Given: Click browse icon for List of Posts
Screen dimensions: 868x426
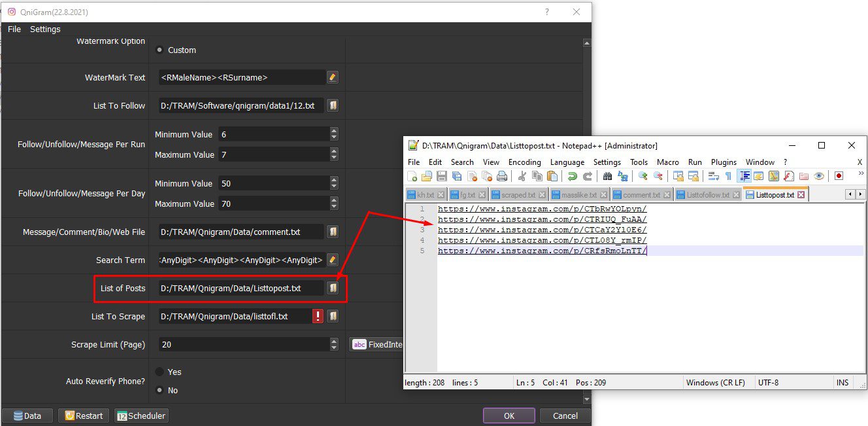Looking at the screenshot, I should 333,288.
